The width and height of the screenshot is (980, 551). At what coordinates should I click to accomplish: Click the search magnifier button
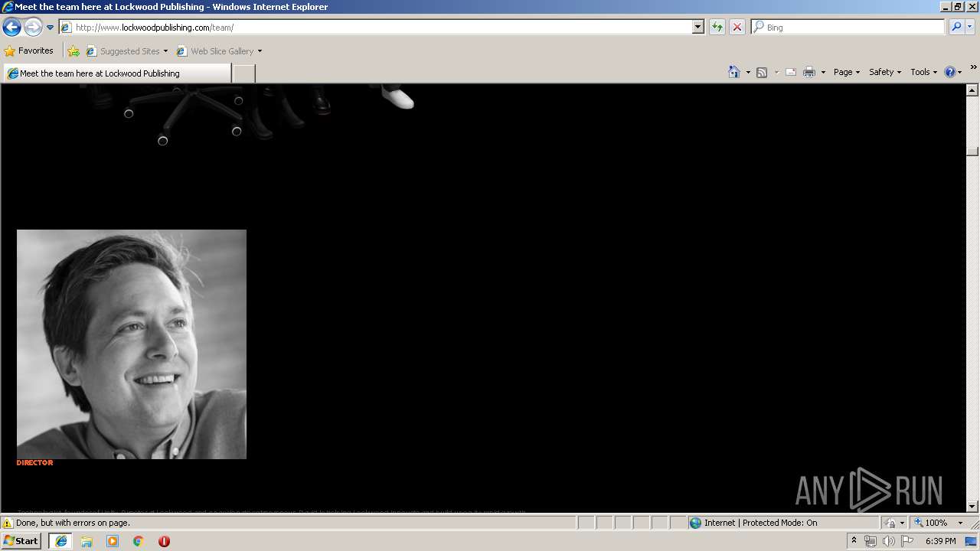[x=956, y=28]
